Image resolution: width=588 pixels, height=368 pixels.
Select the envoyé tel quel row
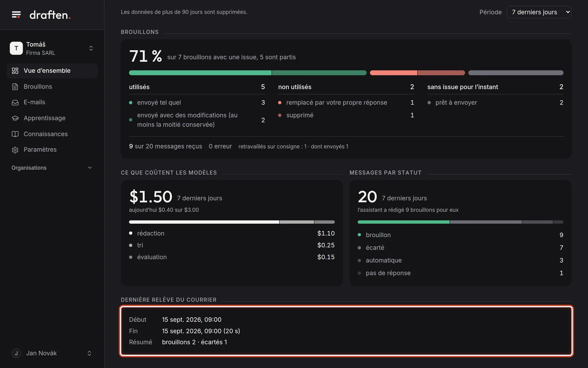tap(197, 103)
